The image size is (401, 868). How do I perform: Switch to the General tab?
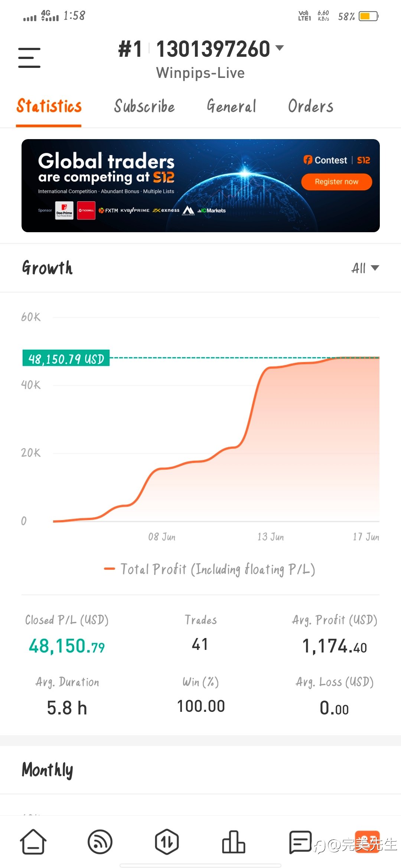tap(231, 106)
